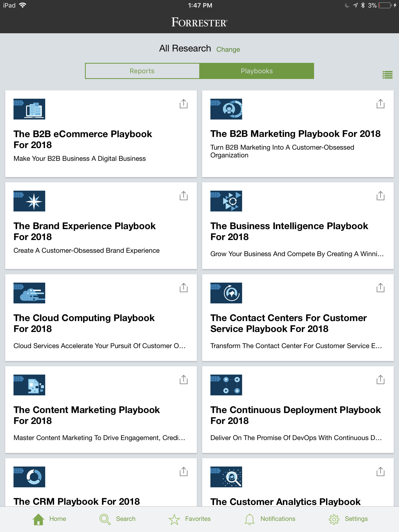Open Notifications
The width and height of the screenshot is (399, 532).
point(270,519)
